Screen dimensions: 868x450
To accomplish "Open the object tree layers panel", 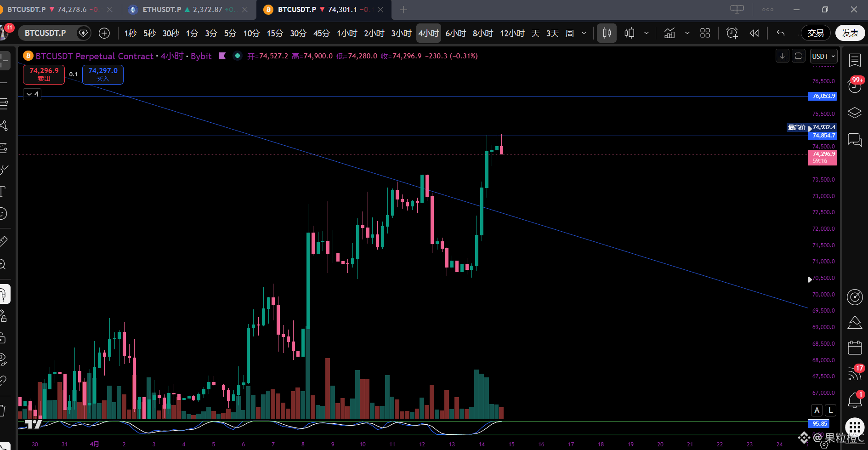I will 855,113.
